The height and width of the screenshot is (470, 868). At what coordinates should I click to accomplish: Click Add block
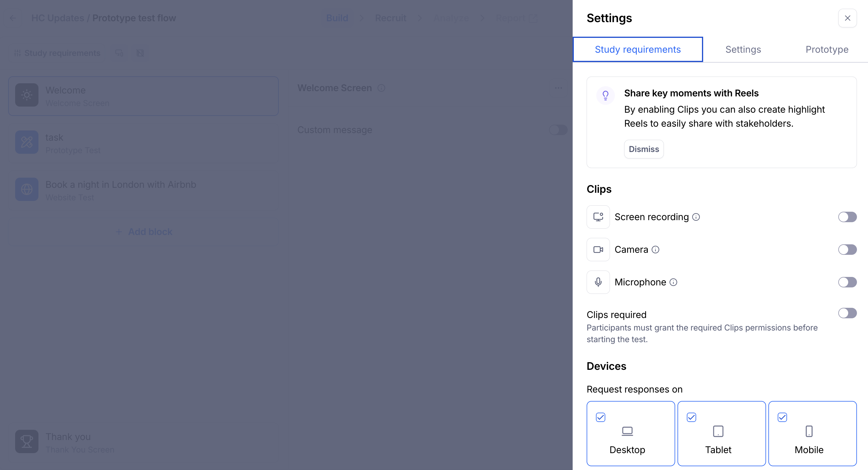pyautogui.click(x=144, y=232)
